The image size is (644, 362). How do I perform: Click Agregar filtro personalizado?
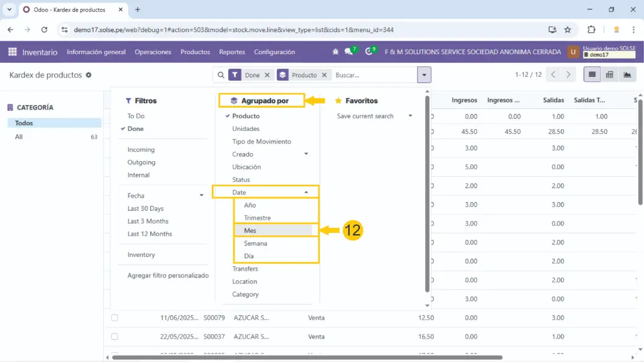168,275
